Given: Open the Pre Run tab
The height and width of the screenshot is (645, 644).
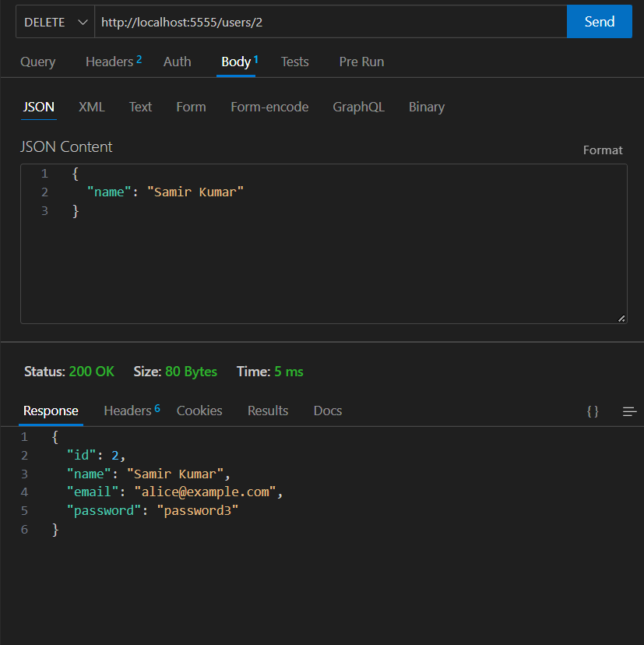Looking at the screenshot, I should pos(361,62).
